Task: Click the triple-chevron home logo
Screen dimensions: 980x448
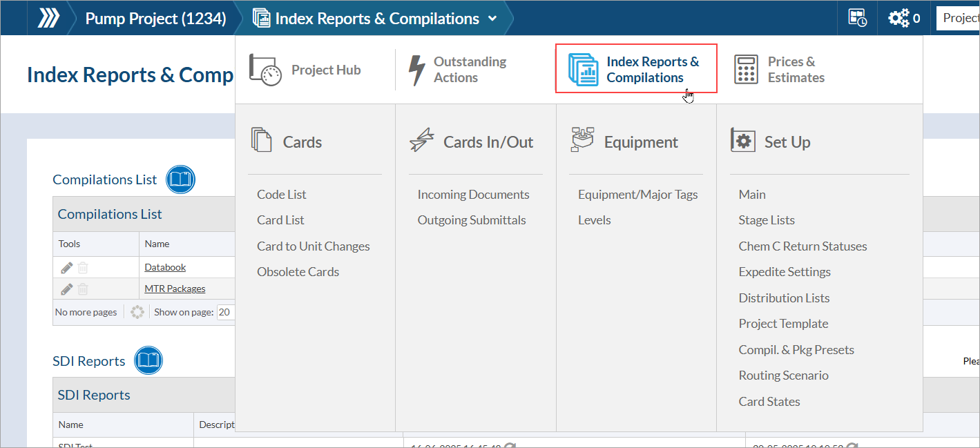Action: (x=48, y=18)
